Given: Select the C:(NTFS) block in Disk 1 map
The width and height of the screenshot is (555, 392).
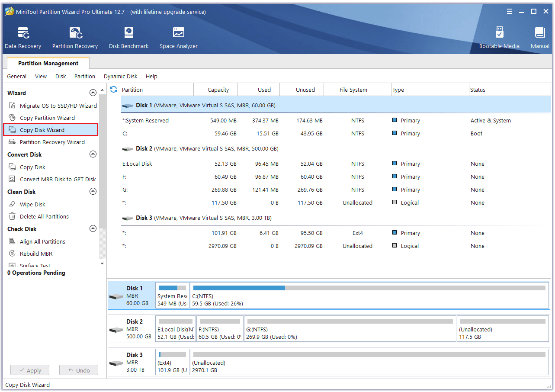Looking at the screenshot, I should [369, 295].
